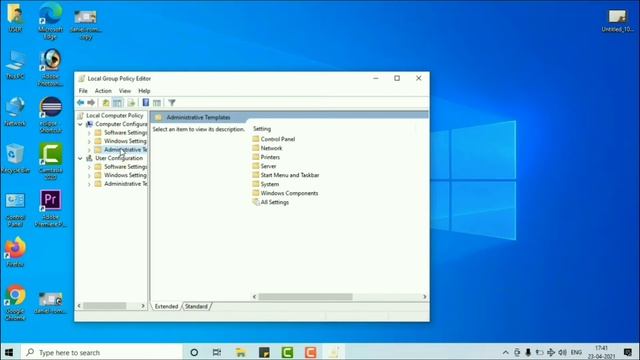
Task: Open the Help menu
Action: click(x=144, y=91)
